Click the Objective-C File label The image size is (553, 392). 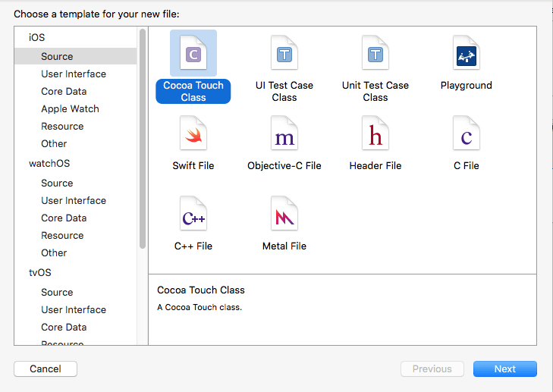click(x=284, y=166)
